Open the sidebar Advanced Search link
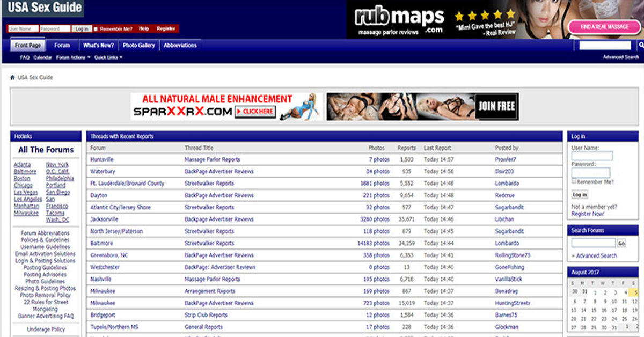 596,255
